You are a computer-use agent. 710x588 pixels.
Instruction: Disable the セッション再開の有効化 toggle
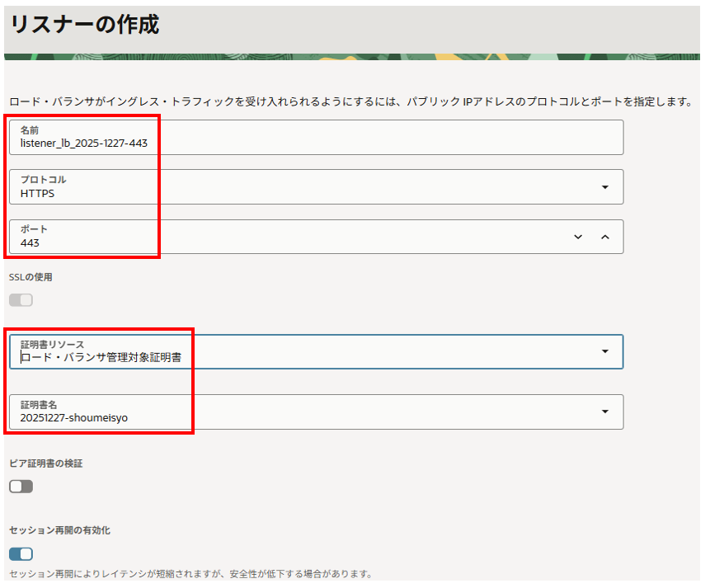click(21, 553)
